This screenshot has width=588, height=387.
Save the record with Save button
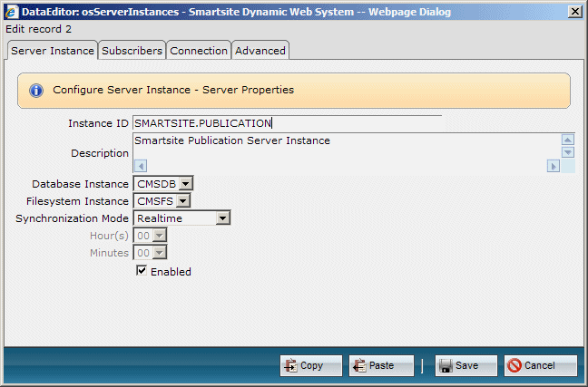[x=466, y=365]
